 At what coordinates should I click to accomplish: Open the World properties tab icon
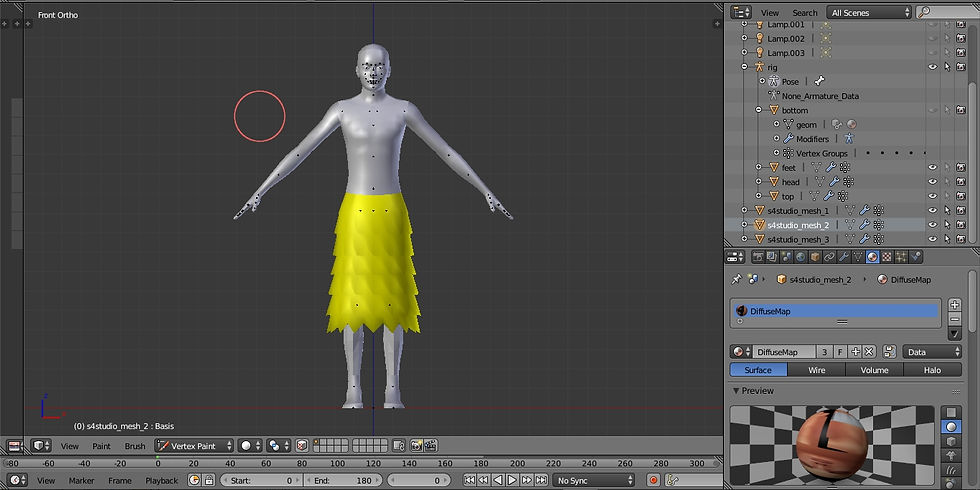coord(801,257)
